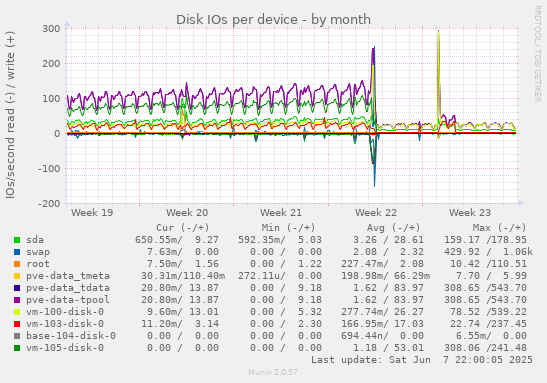Viewport: 547px width, 383px height.
Task: Select the vm-105-disk-0 legend label
Action: (x=65, y=348)
